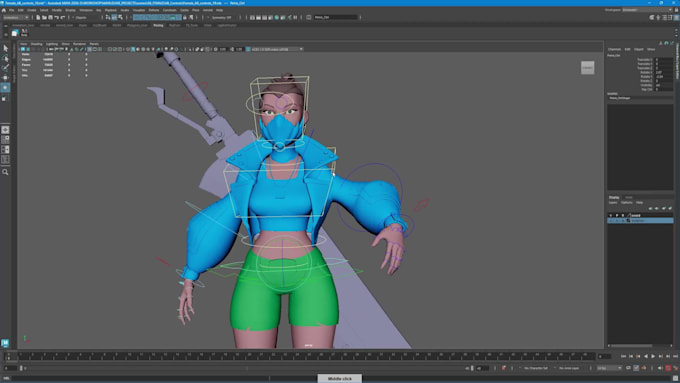
Task: Click the open scene folder icon
Action: pyautogui.click(x=44, y=17)
